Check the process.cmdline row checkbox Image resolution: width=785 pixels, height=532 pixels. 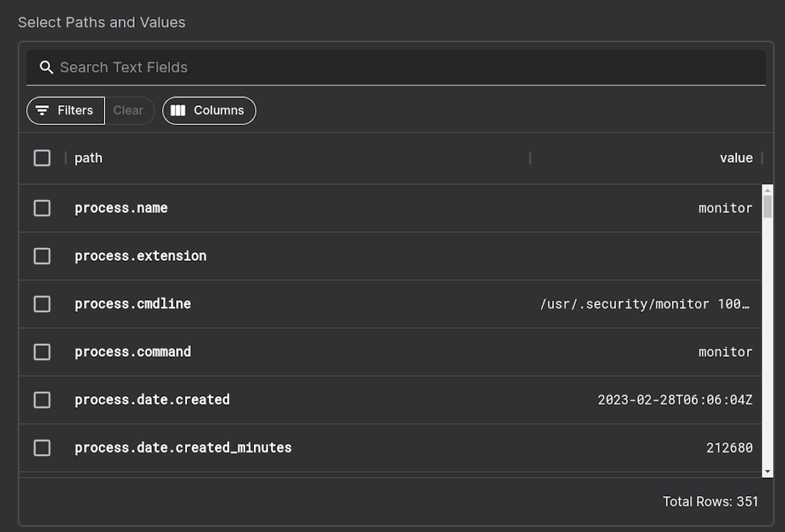point(42,304)
